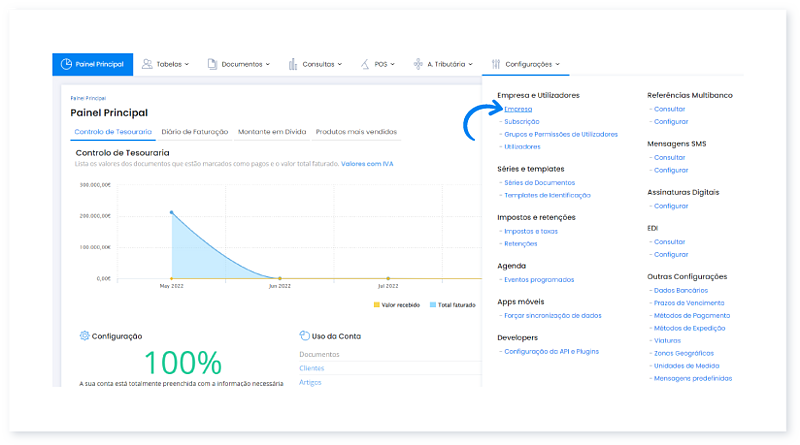Toggle Valor recebido legend series
Screen dimensions: 800x445
pos(395,304)
